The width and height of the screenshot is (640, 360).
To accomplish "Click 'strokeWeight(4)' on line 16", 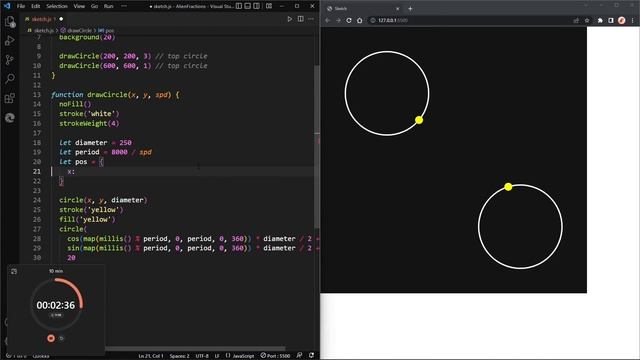I will click(89, 123).
